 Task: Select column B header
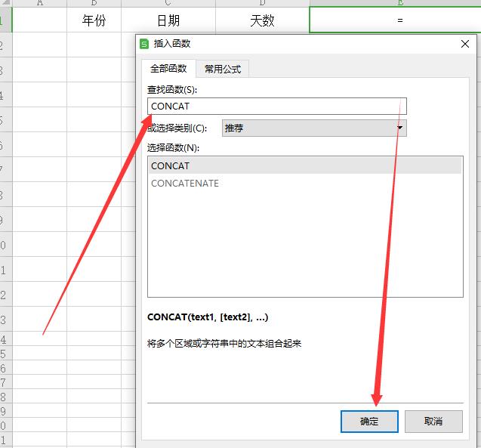[x=94, y=4]
